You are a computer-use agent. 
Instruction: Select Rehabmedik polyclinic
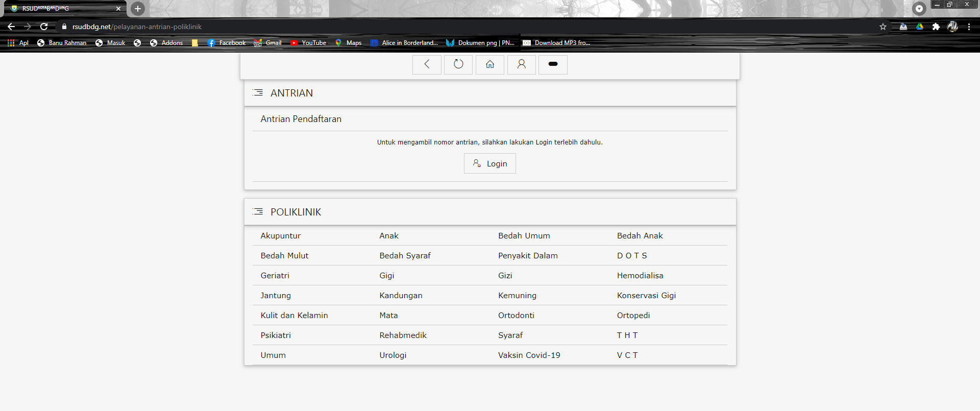[403, 335]
